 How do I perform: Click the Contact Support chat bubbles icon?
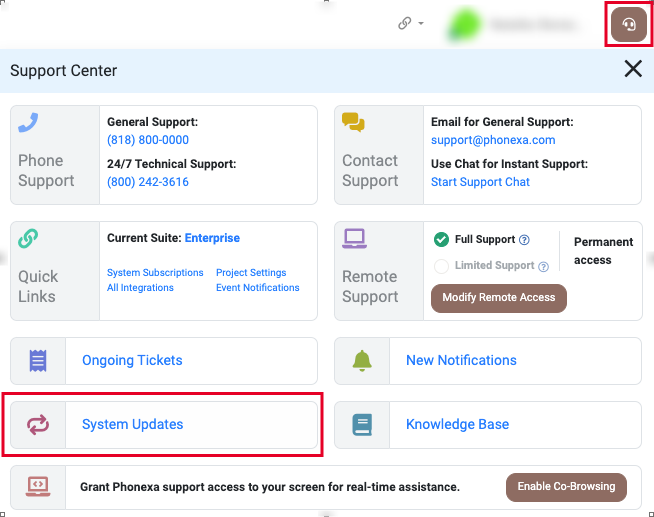point(353,122)
